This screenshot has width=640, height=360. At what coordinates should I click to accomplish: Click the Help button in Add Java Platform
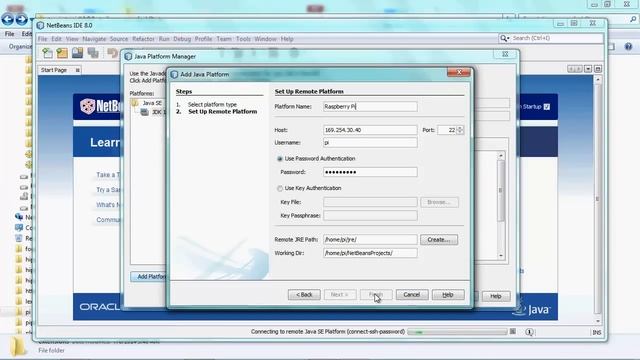pos(448,295)
